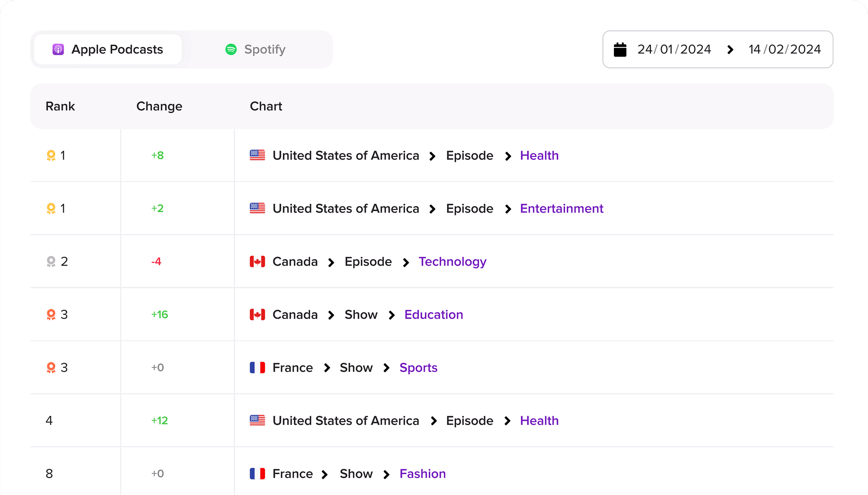The width and height of the screenshot is (868, 495).
Task: Click the US flag in Entertainment row
Action: pos(257,209)
